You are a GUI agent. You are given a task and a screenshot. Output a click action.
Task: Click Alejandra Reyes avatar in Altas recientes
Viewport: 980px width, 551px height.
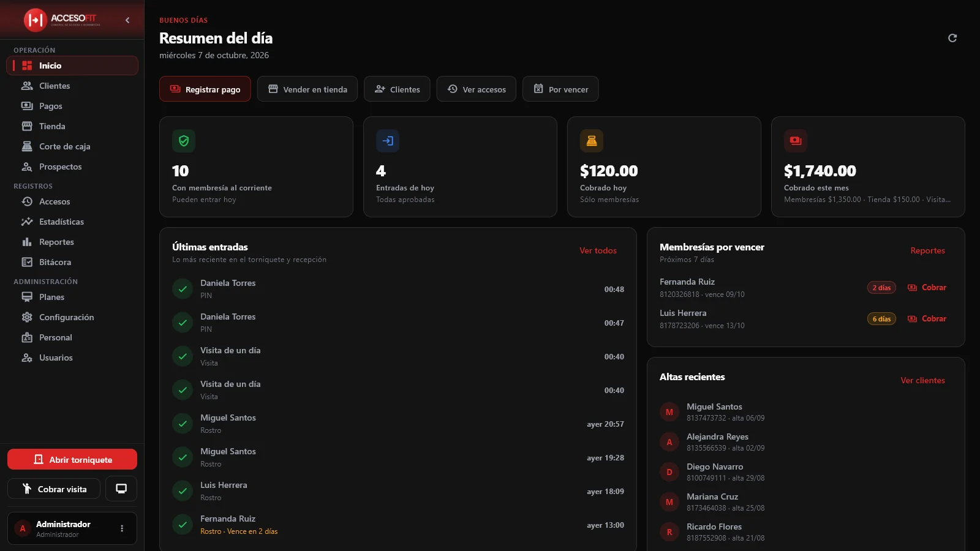coord(669,442)
